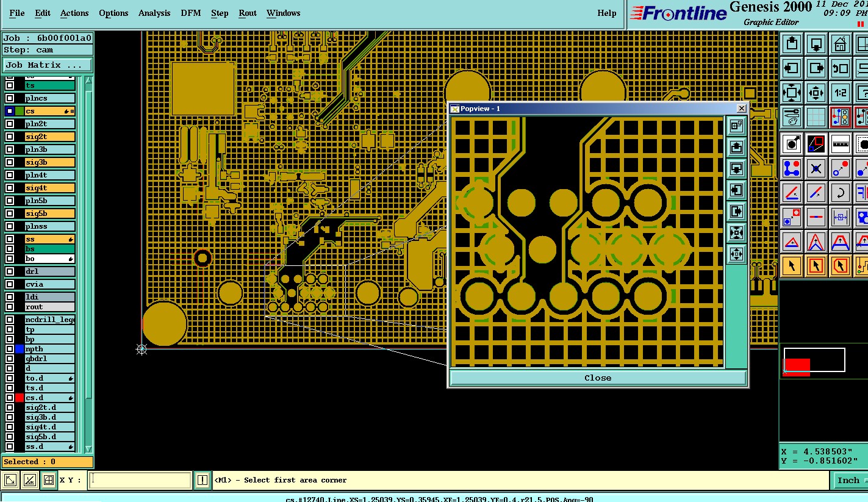Click layer list scrollbar down arrow
868x502 pixels.
[88, 448]
